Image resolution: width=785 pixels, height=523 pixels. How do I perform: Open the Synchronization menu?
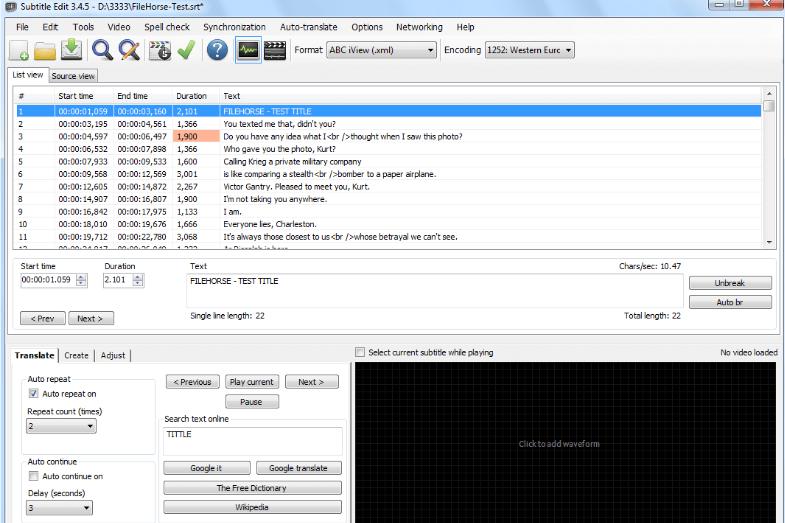pos(234,27)
